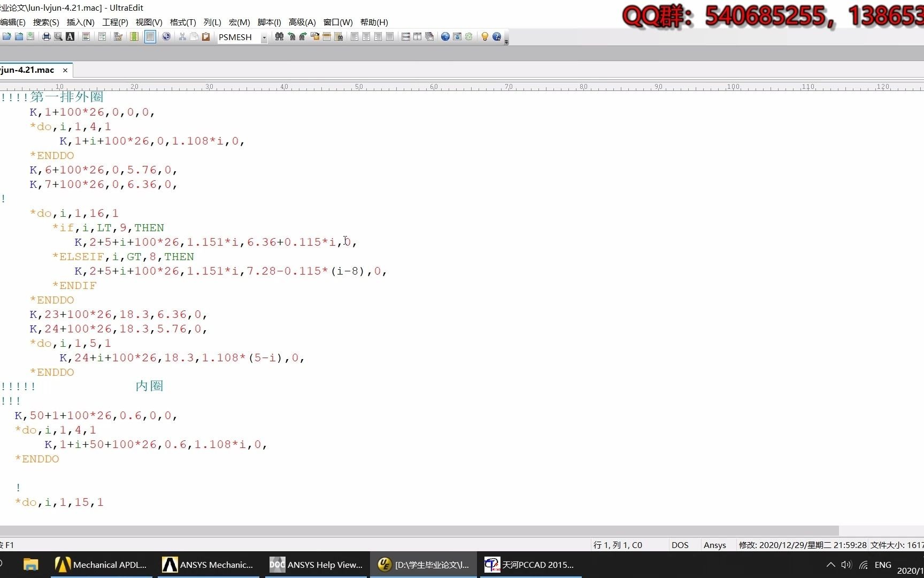Toggle the browser view window icon
Image resolution: width=924 pixels, height=578 pixels.
point(457,36)
